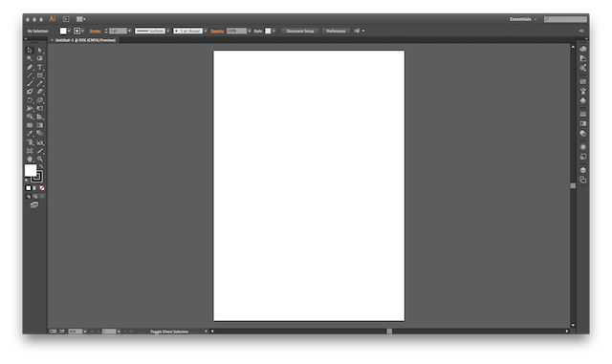612x364 pixels.
Task: Select the Eraser tool
Action: pos(40,92)
